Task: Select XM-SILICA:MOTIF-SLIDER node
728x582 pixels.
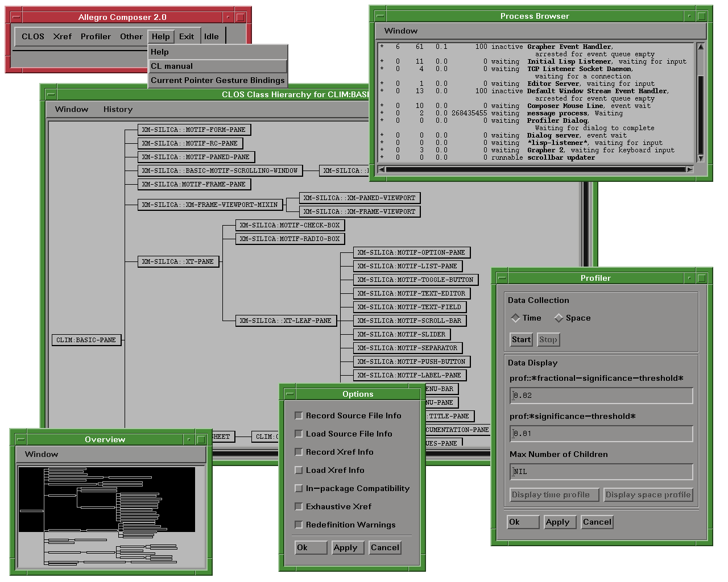Action: (x=402, y=334)
